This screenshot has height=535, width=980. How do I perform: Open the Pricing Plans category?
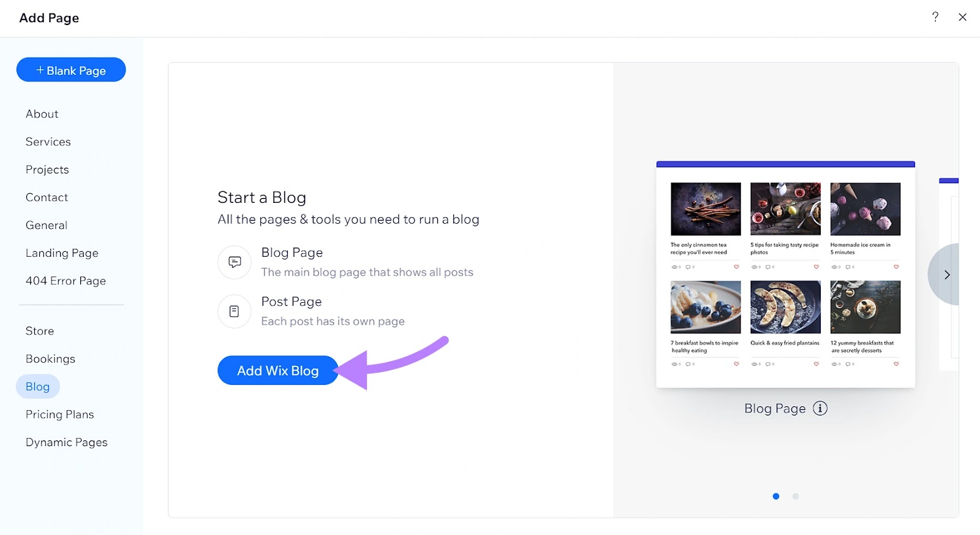tap(59, 414)
